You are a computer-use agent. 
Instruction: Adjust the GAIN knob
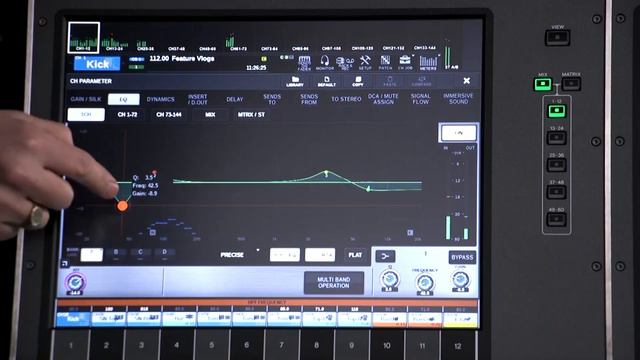460,279
